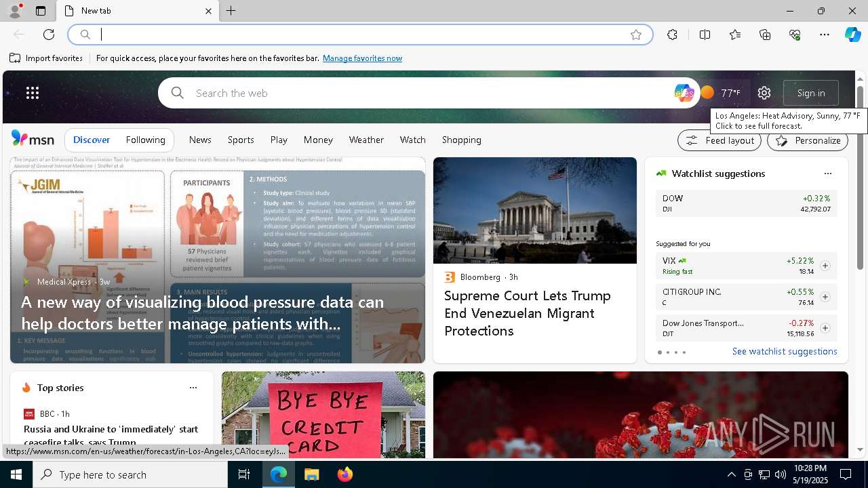Open Manage favorites now link
Viewport: 868px width, 488px height.
point(362,58)
